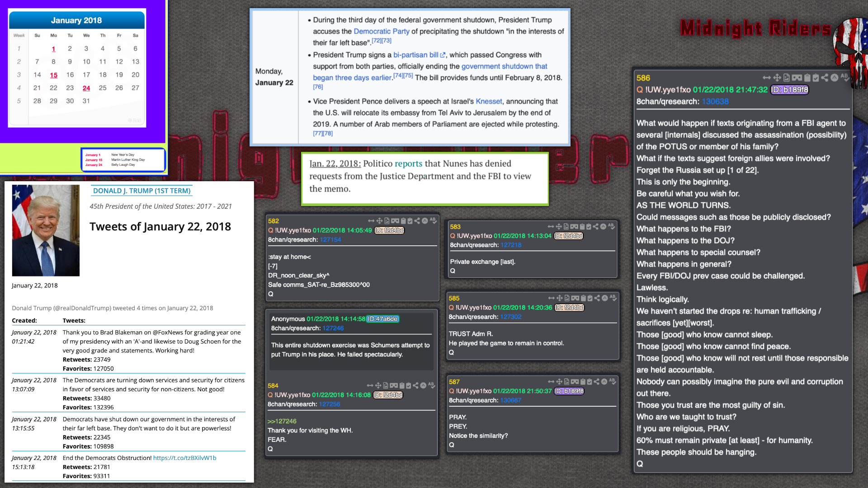Screen dimensions: 868x488
Task: Click the VR goggles icon on post 586
Action: 797,78
